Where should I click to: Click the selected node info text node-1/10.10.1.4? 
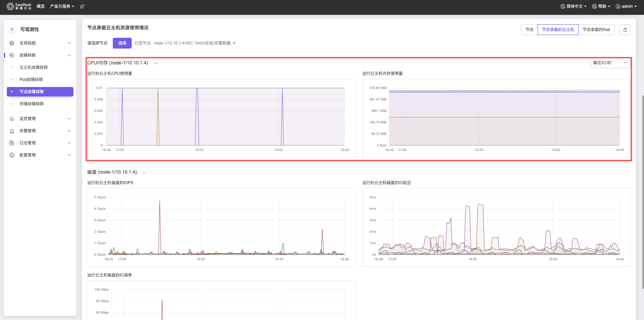(194, 43)
